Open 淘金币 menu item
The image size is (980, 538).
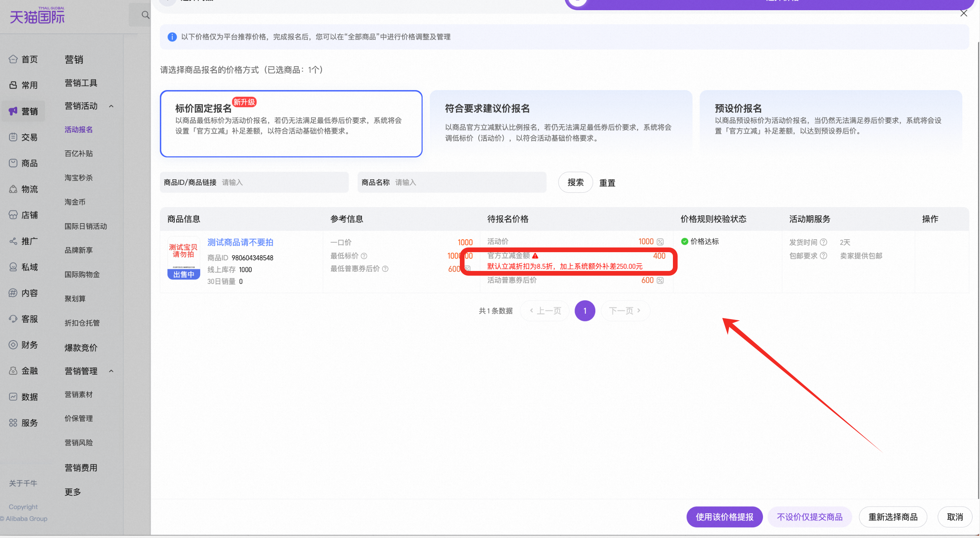(75, 202)
